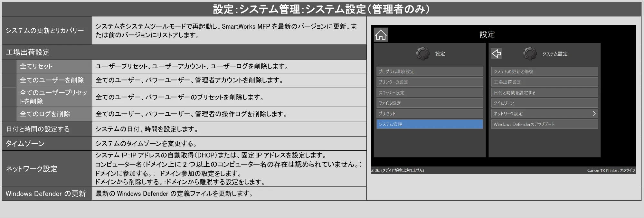Click the タイムゾーン table cell on left

coord(47,144)
